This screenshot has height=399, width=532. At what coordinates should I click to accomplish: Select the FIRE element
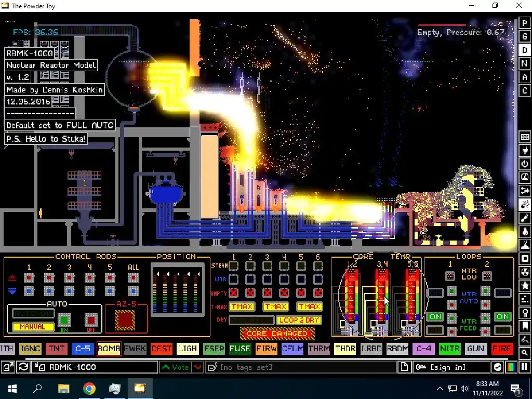[x=502, y=349]
